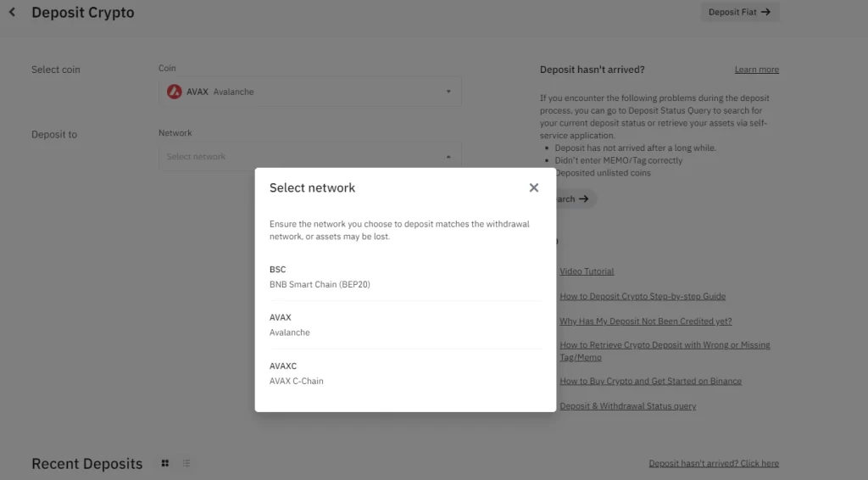868x480 pixels.
Task: Click Deposit hasn't arrived? Click here link
Action: 714,463
